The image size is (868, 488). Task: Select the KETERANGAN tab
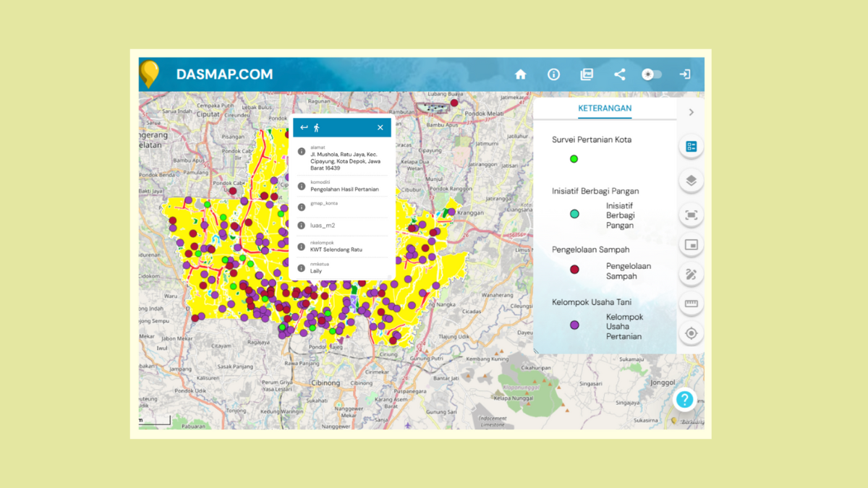point(605,108)
